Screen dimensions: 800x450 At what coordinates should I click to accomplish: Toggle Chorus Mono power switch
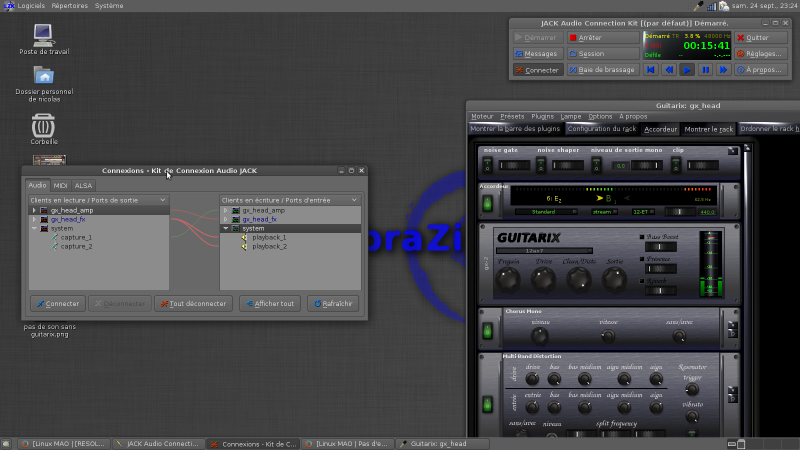coord(487,331)
